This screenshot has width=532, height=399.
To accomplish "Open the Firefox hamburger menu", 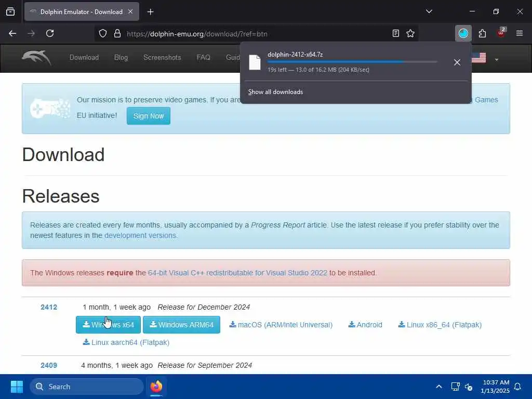I will [520, 33].
